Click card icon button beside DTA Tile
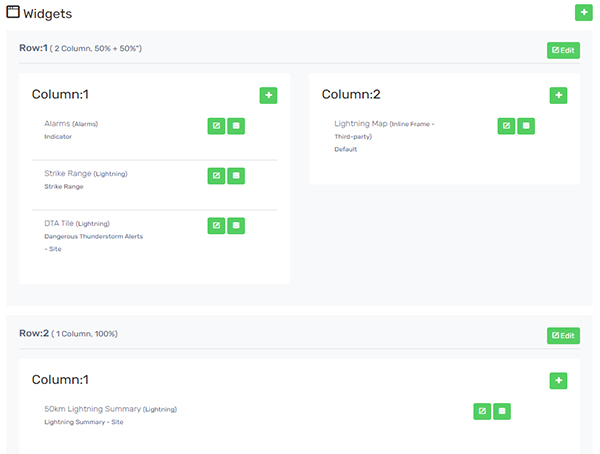Image resolution: width=600 pixels, height=454 pixels. [x=236, y=225]
